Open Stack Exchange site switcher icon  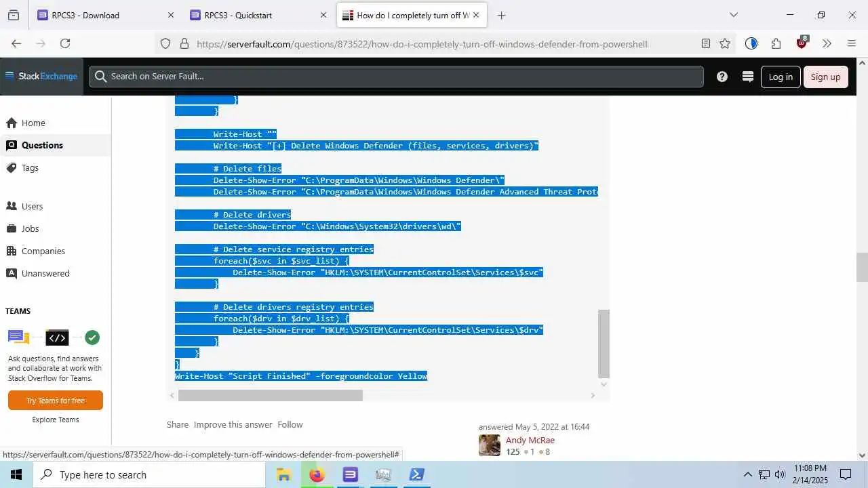(x=748, y=77)
